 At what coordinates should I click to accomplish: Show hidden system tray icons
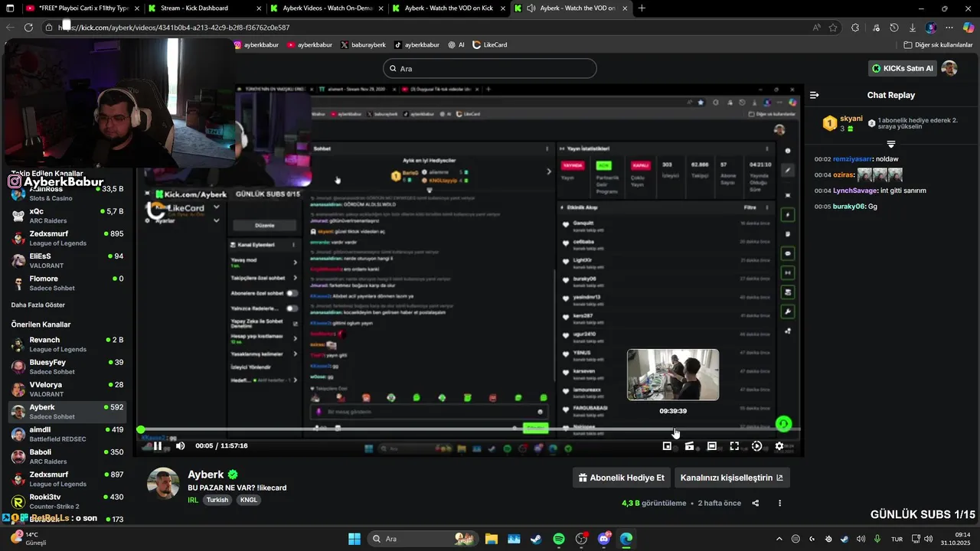point(779,539)
